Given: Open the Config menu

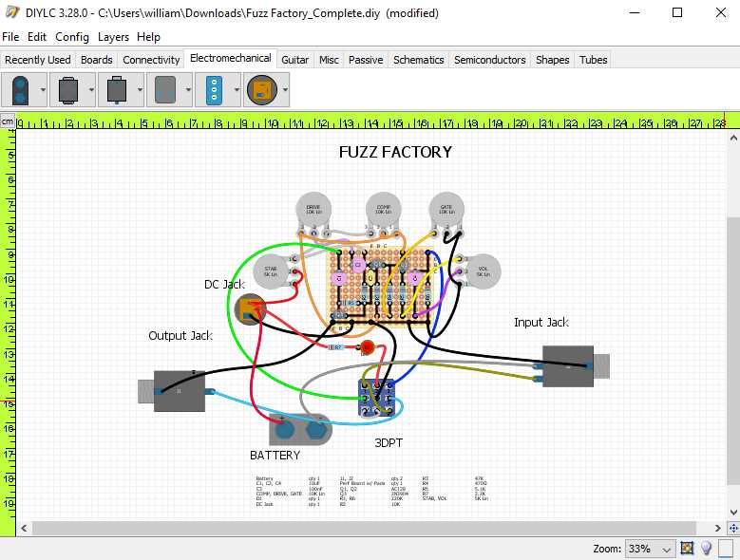Looking at the screenshot, I should [72, 37].
